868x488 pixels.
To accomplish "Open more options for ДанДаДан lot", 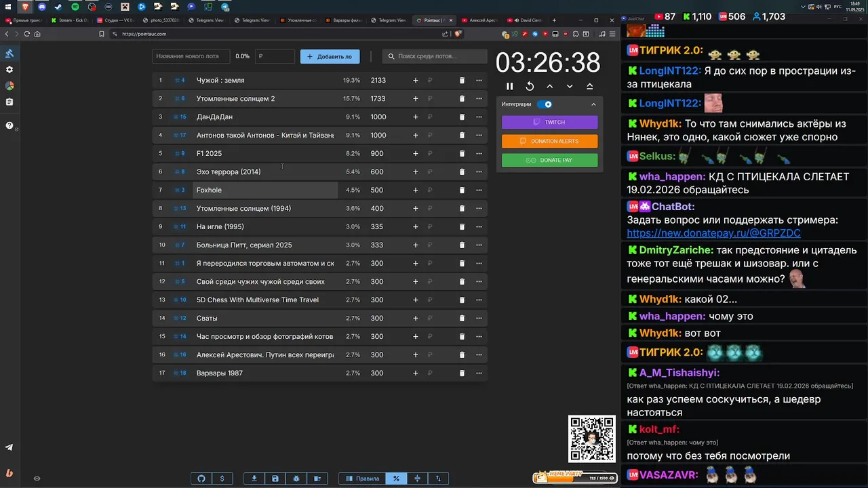I will click(479, 117).
